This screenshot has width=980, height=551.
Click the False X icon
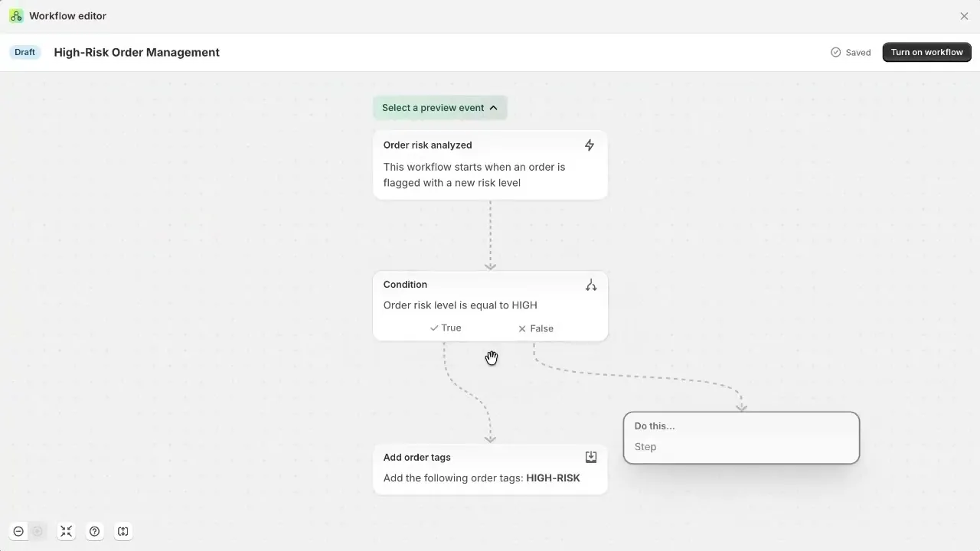[522, 328]
